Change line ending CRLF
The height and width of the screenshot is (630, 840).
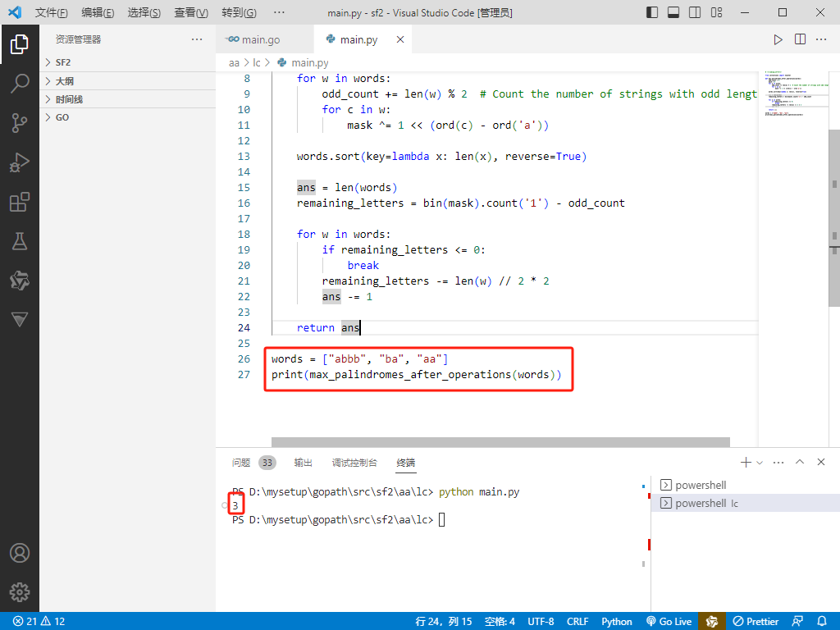[x=577, y=622]
